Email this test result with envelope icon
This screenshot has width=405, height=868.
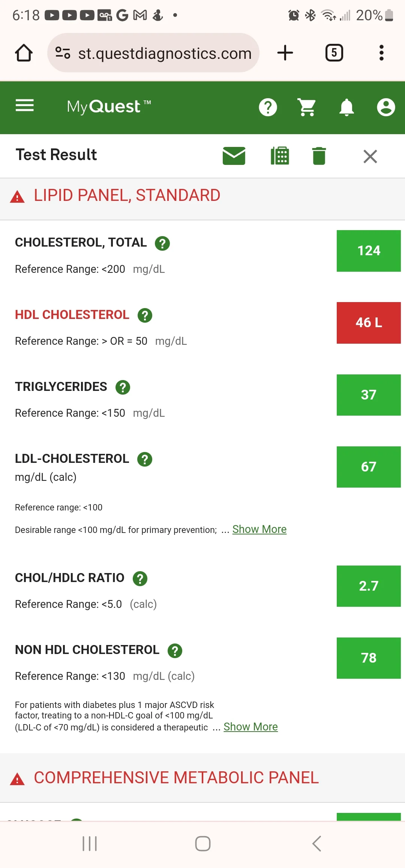pyautogui.click(x=234, y=156)
